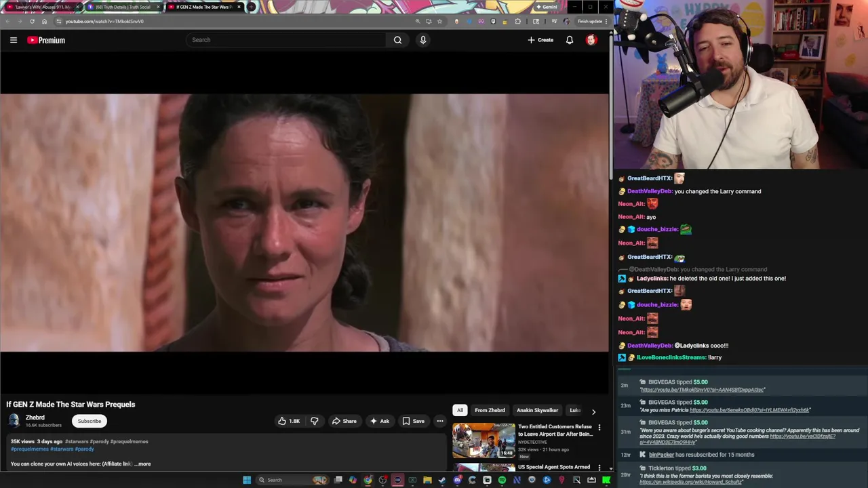This screenshot has height=488, width=868.
Task: Reload the page in Chrome
Action: 32,21
